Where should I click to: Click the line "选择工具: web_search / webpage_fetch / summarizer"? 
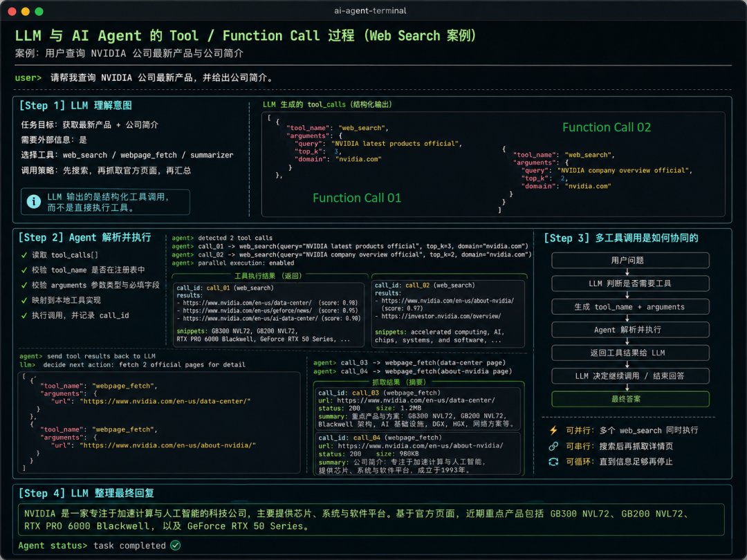pyautogui.click(x=127, y=156)
